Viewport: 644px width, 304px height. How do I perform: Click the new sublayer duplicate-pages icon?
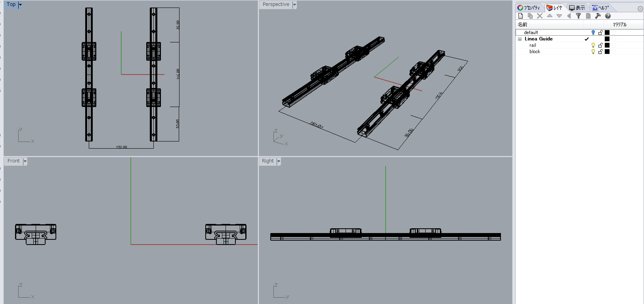pyautogui.click(x=530, y=16)
